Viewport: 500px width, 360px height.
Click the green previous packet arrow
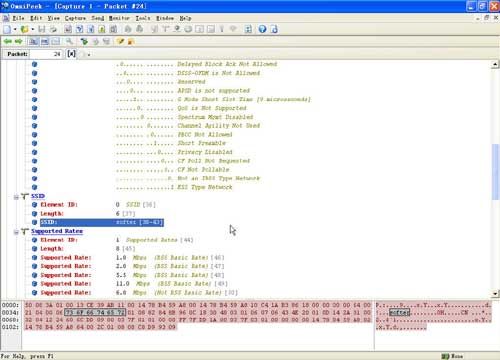[7, 41]
